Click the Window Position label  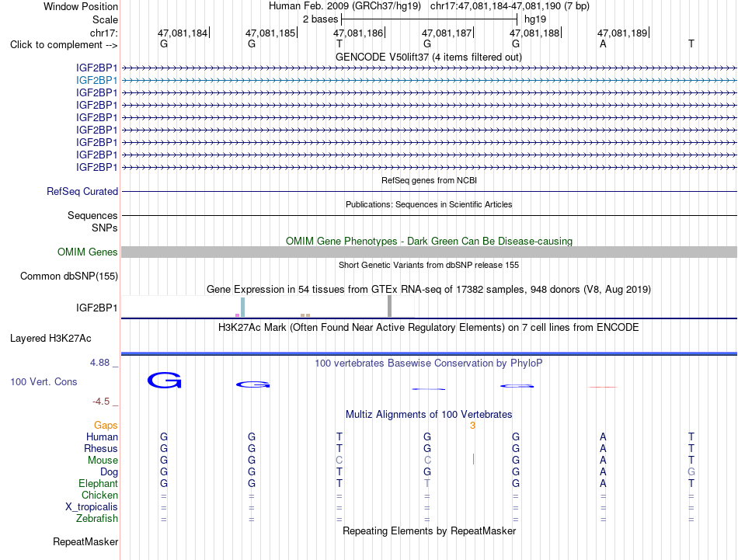pos(81,6)
